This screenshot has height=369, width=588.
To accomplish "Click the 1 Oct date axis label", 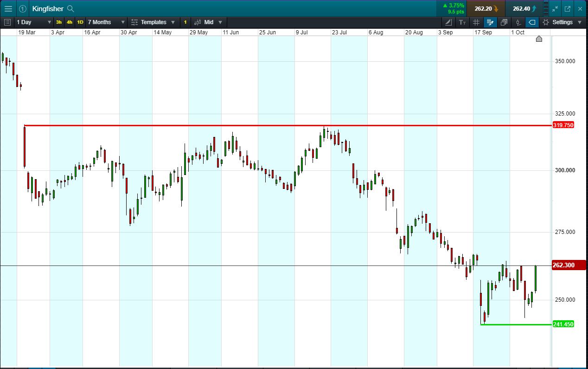I will [518, 32].
